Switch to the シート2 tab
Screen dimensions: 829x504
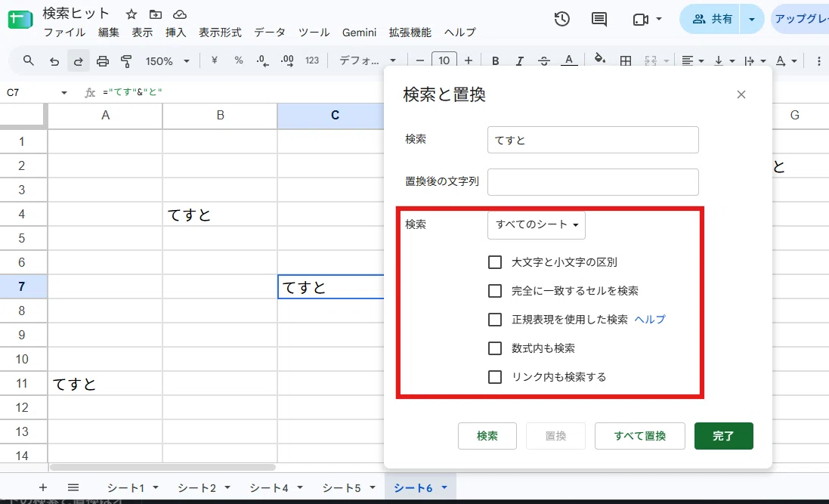click(x=196, y=487)
